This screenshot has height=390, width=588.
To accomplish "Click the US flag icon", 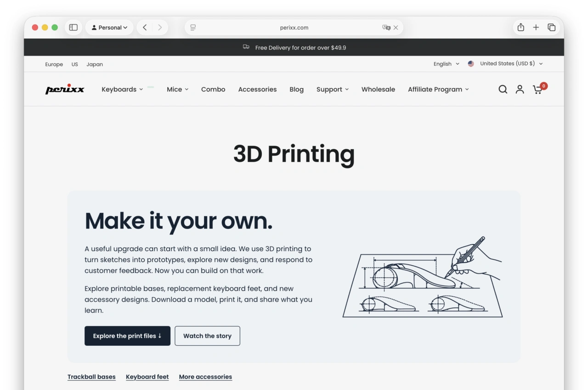I will point(471,64).
